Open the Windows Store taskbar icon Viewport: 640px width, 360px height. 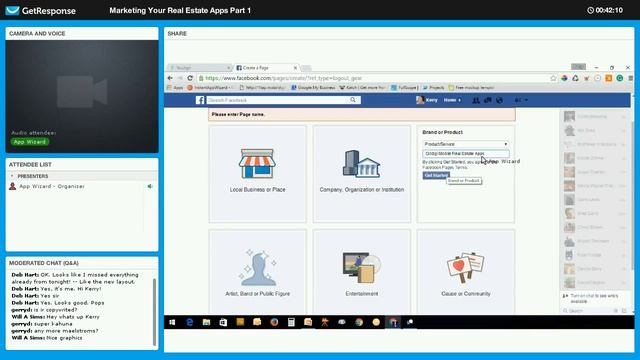point(223,322)
